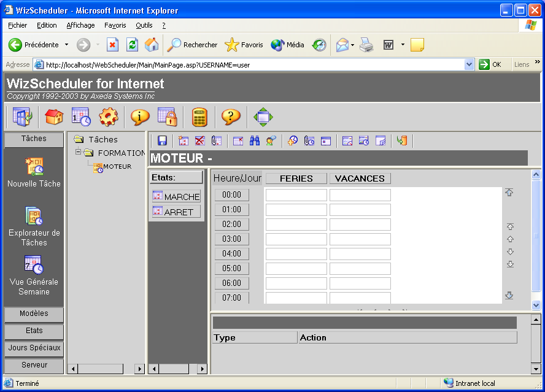Switch to the Jours Spéciaux sidebar section
This screenshot has height=392, width=545.
[34, 348]
